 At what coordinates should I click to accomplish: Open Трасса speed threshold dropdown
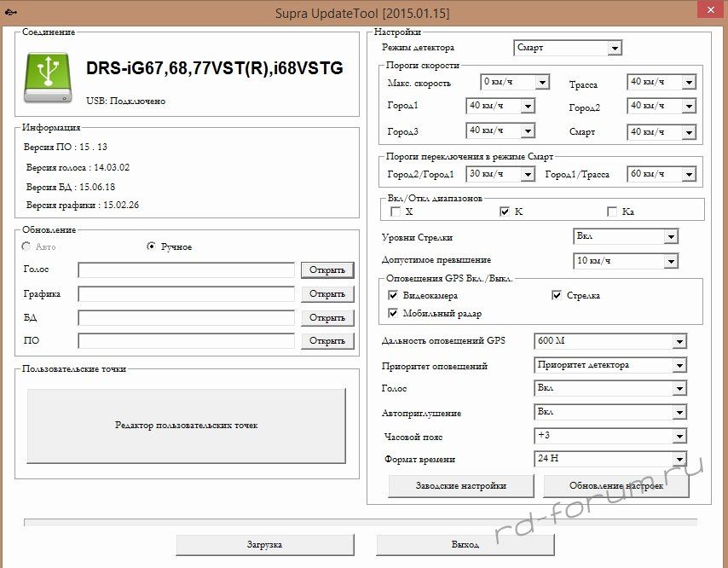click(662, 82)
